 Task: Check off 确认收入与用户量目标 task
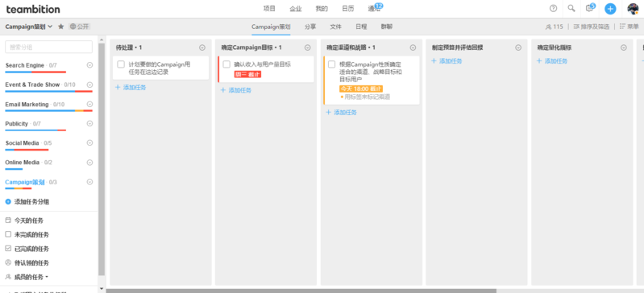tap(226, 64)
